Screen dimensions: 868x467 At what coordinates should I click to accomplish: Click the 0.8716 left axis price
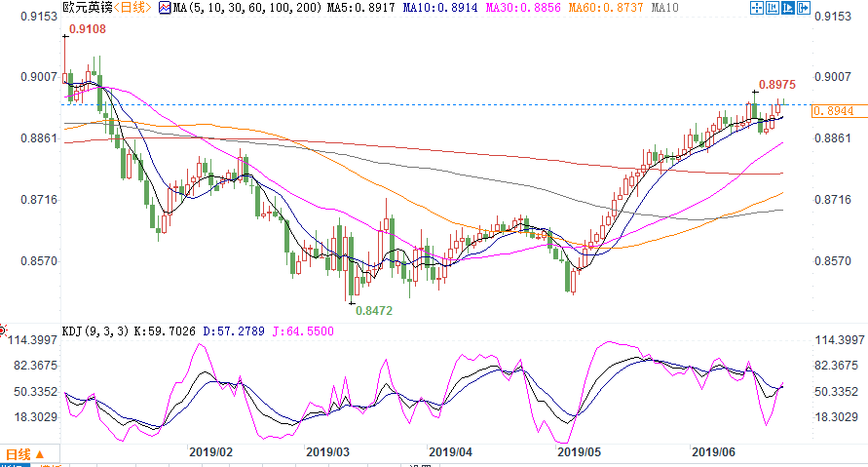[x=39, y=200]
